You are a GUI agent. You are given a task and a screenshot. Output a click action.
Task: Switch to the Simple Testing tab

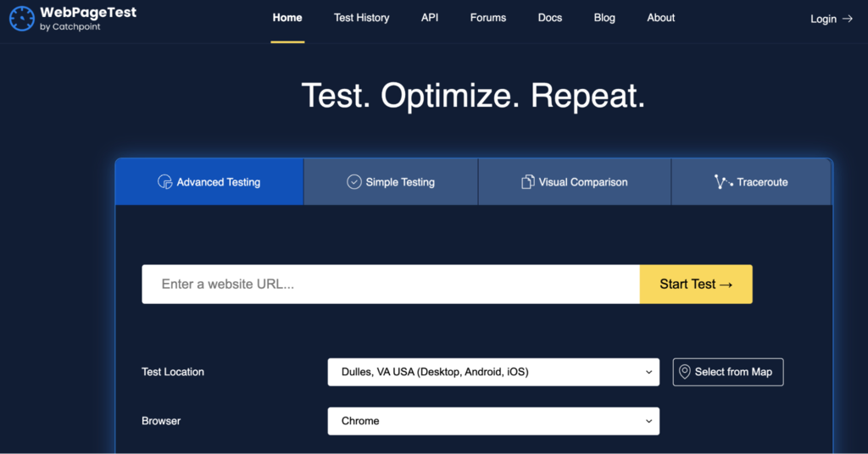[x=391, y=182]
